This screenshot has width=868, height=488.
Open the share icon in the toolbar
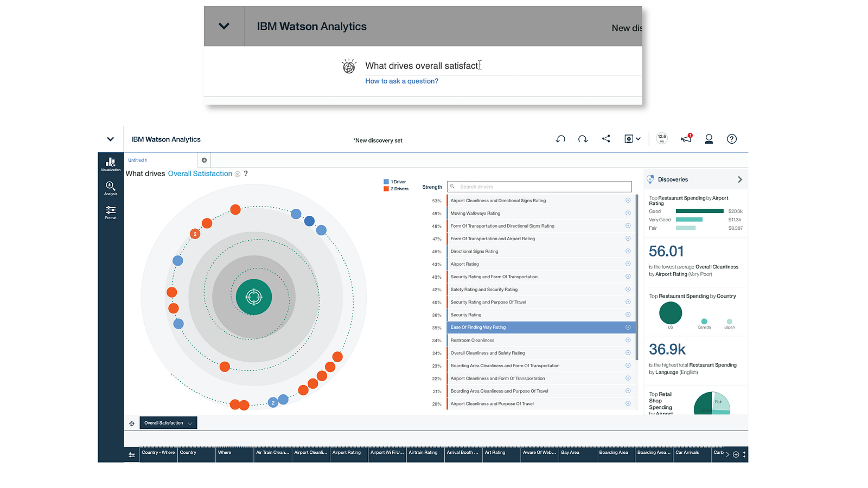(x=606, y=139)
